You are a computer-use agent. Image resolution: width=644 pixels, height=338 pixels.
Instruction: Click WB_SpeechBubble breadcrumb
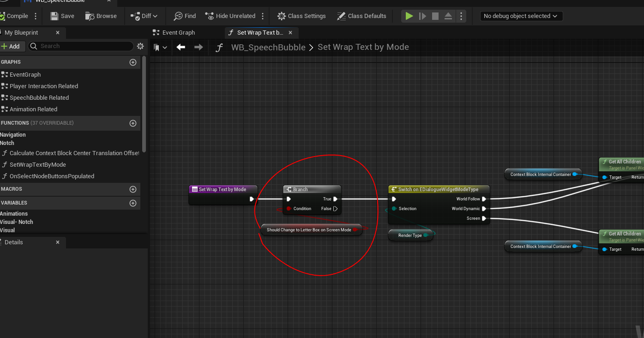coord(268,47)
